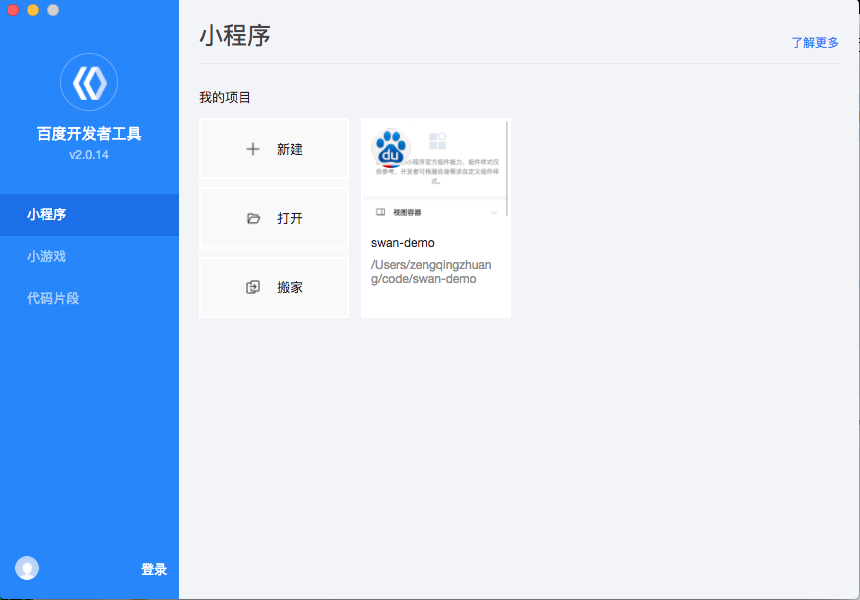Open an existing project with 打开
The height and width of the screenshot is (600, 860).
coord(274,218)
